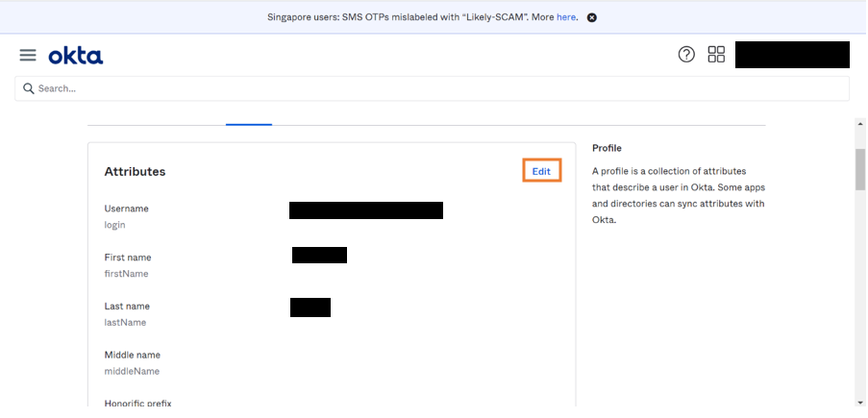
Task: Click the Middle name attribute label
Action: (132, 356)
